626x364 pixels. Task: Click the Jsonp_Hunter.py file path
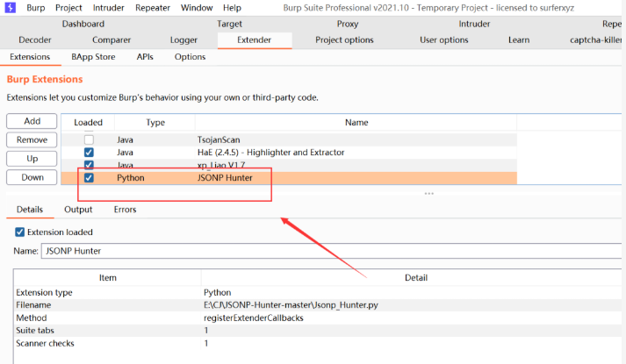(291, 305)
